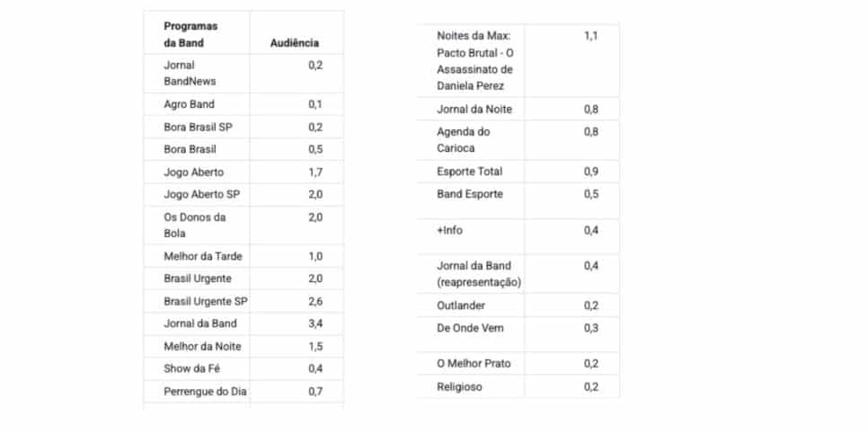Select the 'Agro Band' program cell
The image size is (868, 434).
click(189, 104)
